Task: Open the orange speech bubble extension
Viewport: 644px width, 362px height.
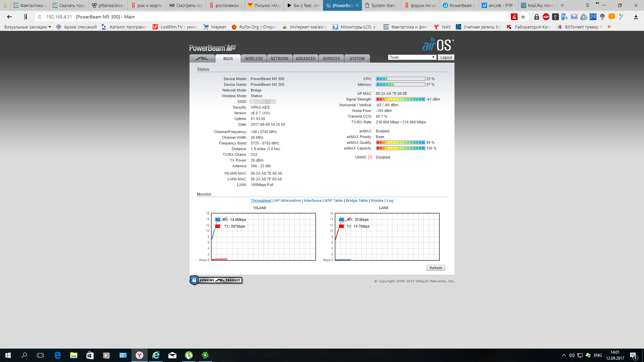Action: coord(612,17)
